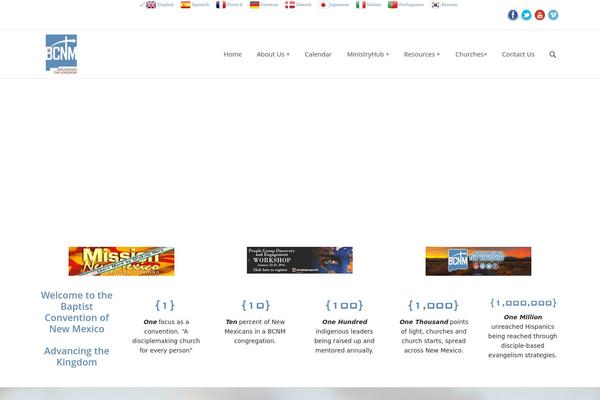This screenshot has height=400, width=600.
Task: Expand the Churches menu
Action: click(471, 54)
